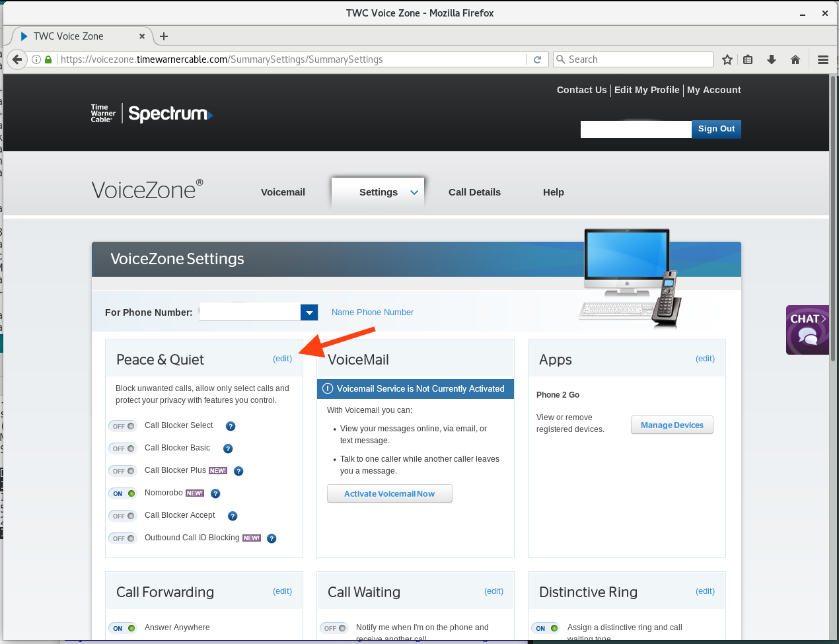Edit the Call Waiting settings

[x=494, y=591]
